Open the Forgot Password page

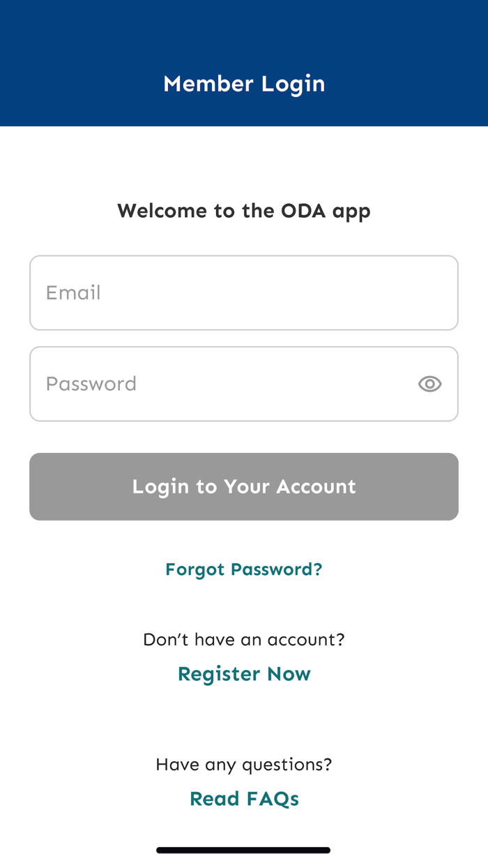click(244, 569)
